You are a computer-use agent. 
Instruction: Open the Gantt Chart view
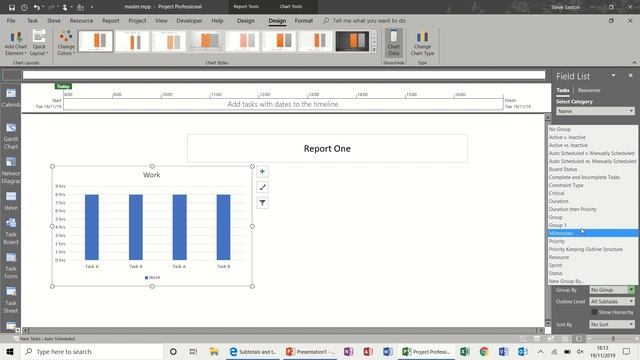(11, 136)
